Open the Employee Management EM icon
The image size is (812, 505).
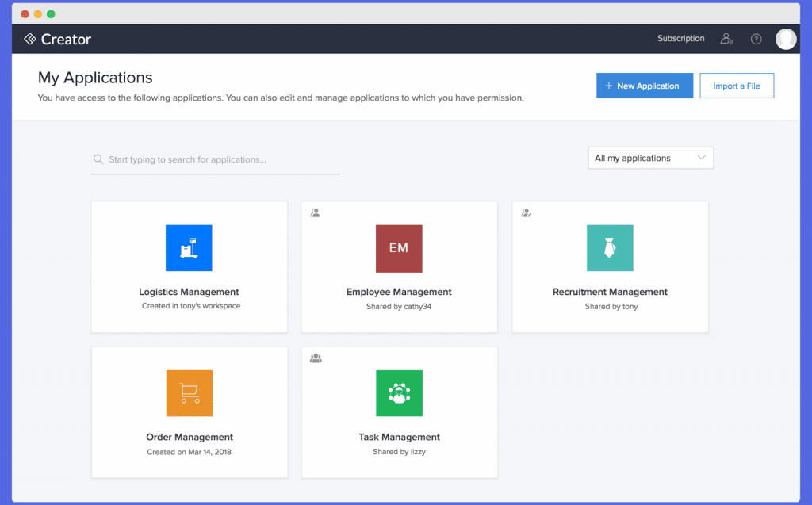[399, 248]
